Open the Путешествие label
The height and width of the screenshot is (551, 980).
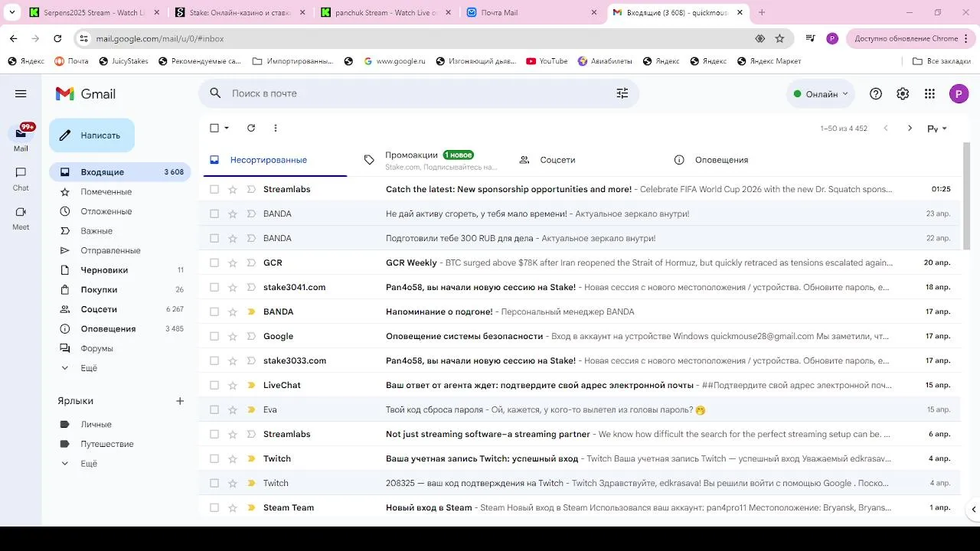click(x=107, y=444)
